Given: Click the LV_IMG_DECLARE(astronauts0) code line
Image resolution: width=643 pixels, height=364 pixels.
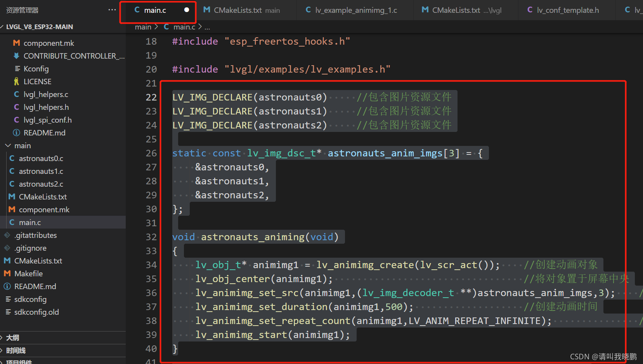Looking at the screenshot, I should coord(250,97).
